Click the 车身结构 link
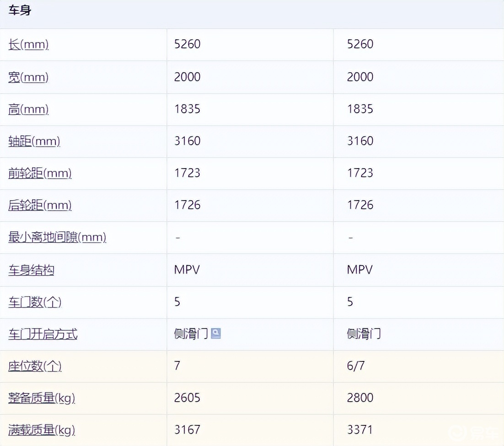 pos(31,270)
